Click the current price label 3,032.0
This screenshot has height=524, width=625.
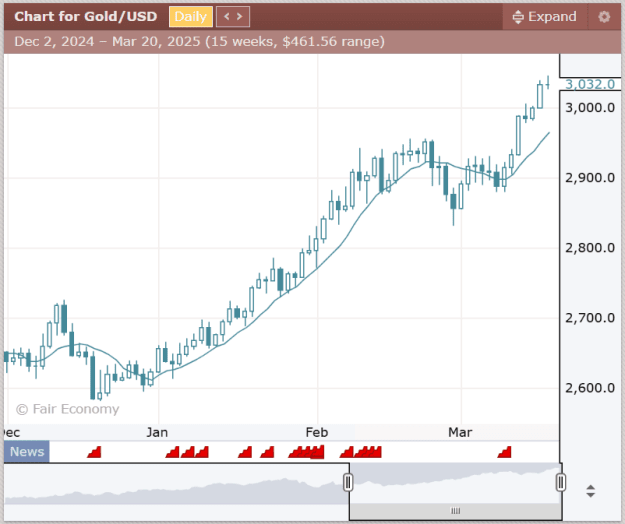click(x=590, y=84)
